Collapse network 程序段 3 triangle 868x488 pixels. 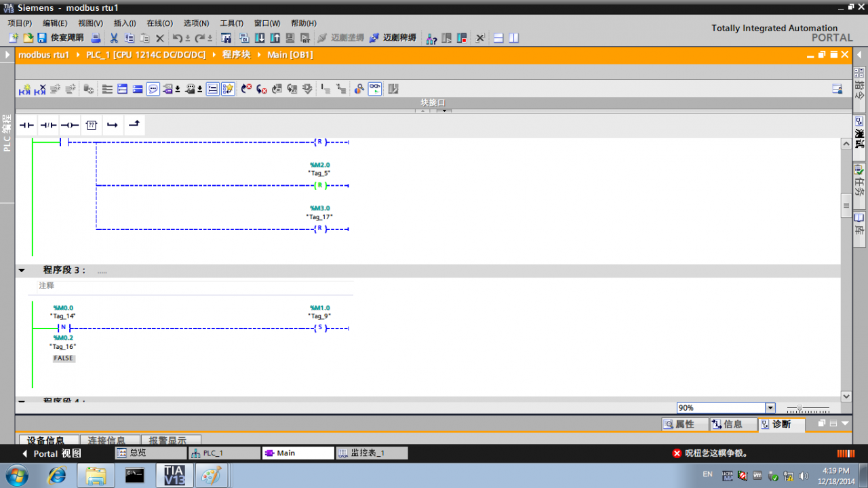tap(22, 270)
